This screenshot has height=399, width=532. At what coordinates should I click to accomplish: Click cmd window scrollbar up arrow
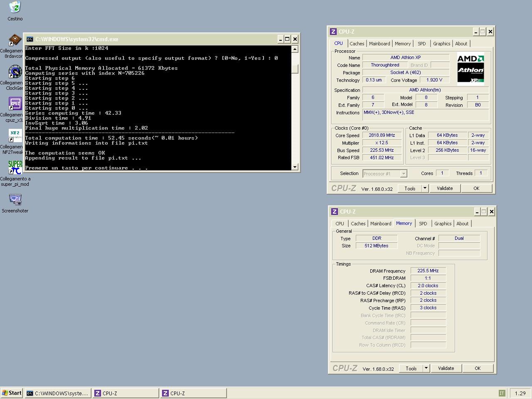point(295,49)
